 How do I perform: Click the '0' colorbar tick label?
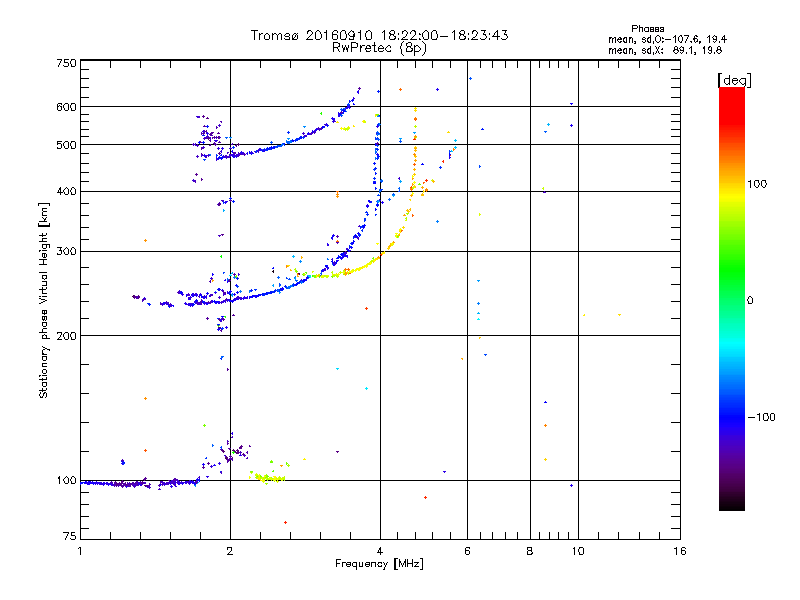[750, 300]
